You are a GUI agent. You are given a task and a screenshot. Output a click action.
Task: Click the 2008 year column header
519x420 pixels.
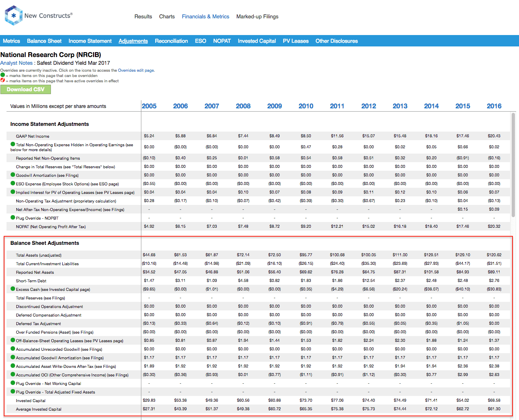point(243,106)
